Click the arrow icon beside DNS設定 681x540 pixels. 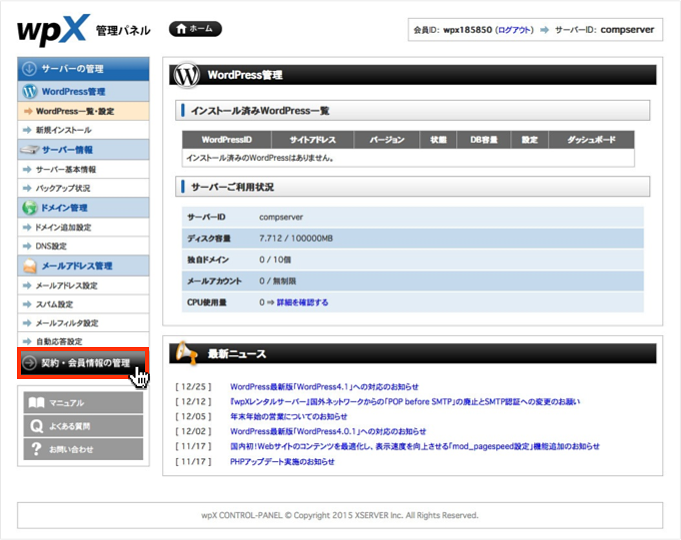28,246
